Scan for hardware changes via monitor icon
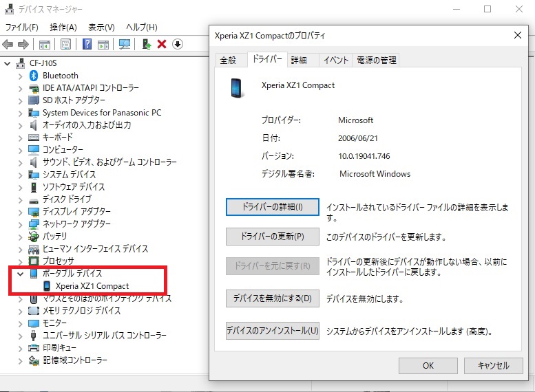 [124, 44]
